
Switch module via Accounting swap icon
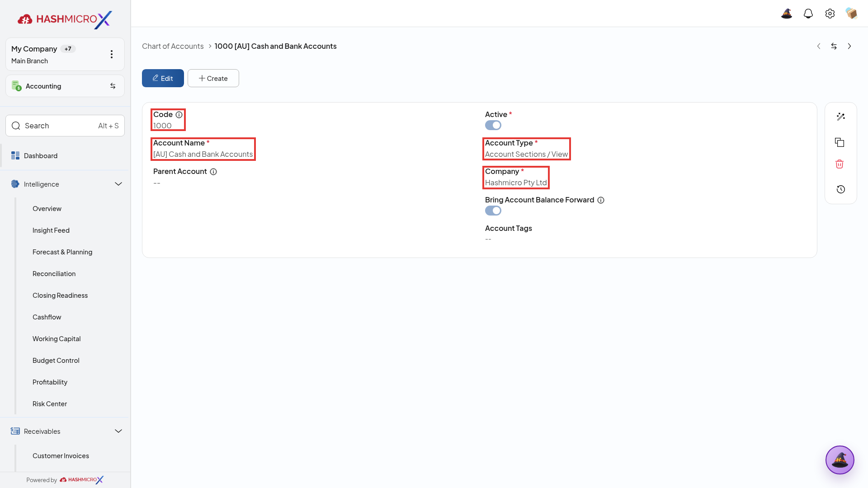click(x=113, y=86)
